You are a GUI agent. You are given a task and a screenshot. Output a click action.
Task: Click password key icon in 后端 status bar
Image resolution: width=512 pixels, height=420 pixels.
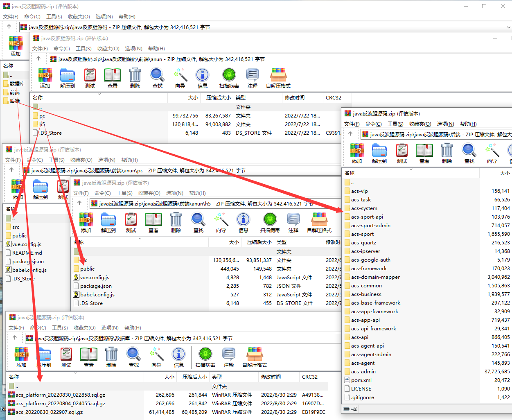[354, 409]
